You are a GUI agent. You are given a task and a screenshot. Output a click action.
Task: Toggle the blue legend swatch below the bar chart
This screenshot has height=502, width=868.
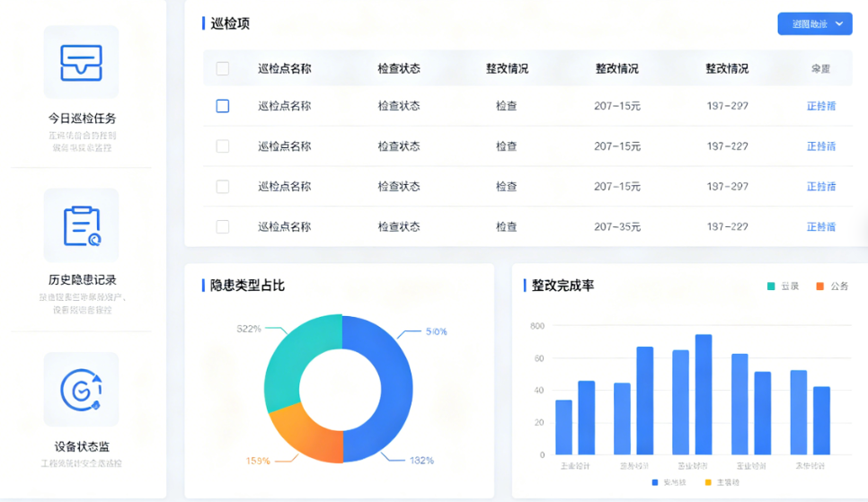(x=655, y=482)
